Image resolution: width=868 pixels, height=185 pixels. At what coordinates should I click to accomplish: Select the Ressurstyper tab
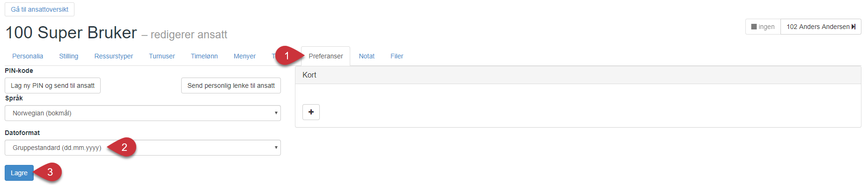(x=114, y=56)
